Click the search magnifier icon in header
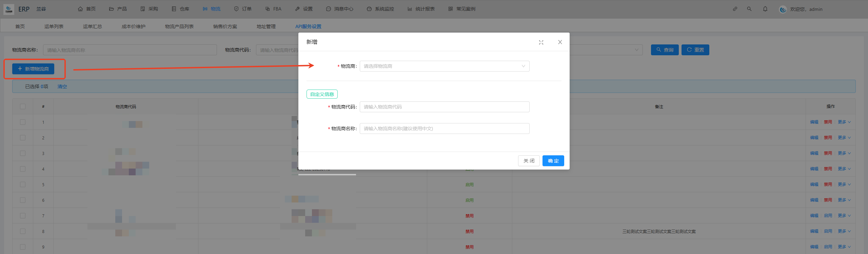The height and width of the screenshot is (254, 868). pos(749,9)
